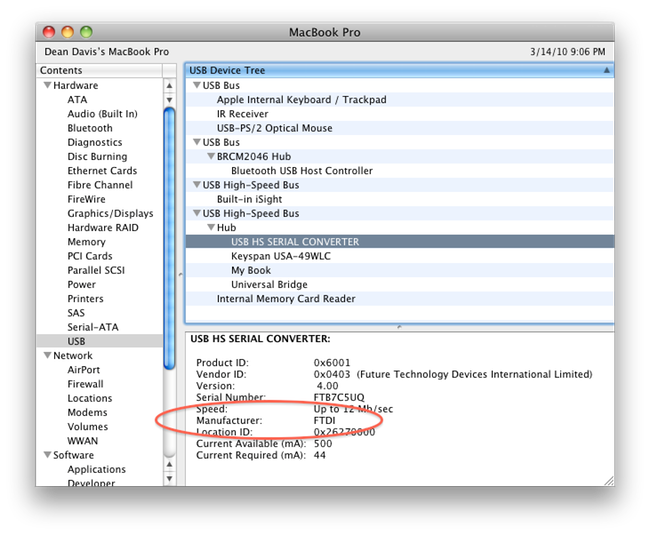This screenshot has width=650, height=535.
Task: Click the blue sidebar scrollbar thumb
Action: (x=169, y=238)
